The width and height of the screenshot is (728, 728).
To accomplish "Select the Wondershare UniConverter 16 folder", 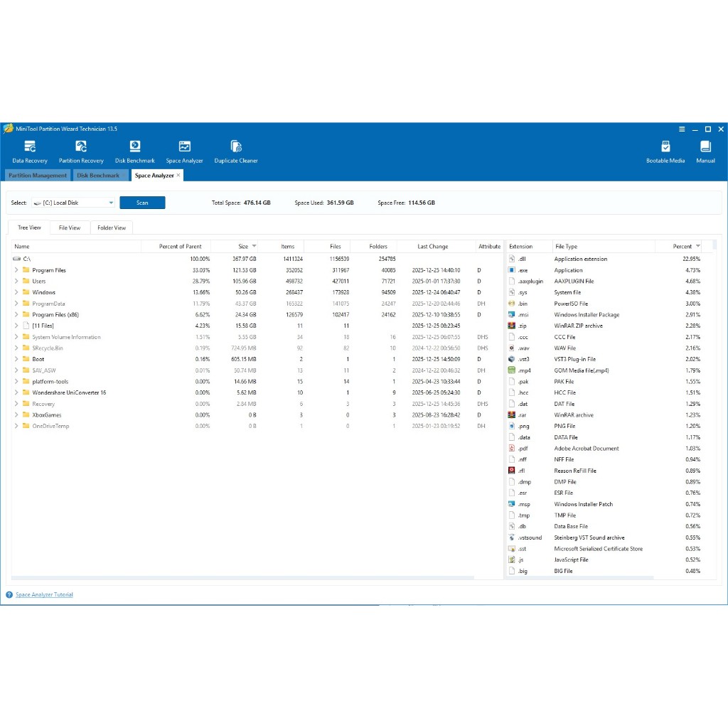I will [x=69, y=392].
